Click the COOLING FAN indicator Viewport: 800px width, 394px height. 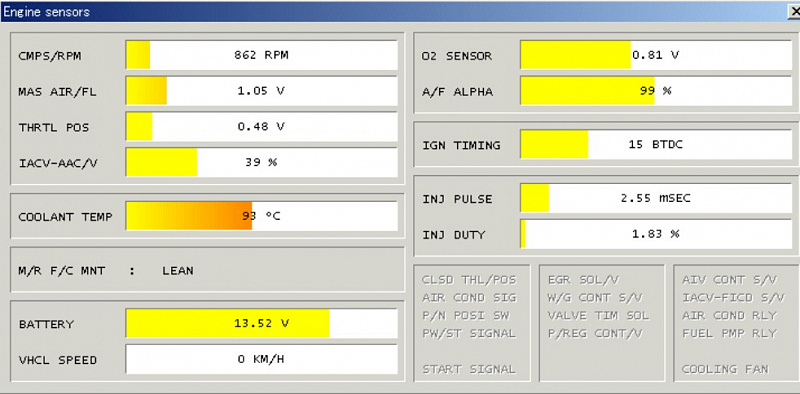click(x=726, y=369)
